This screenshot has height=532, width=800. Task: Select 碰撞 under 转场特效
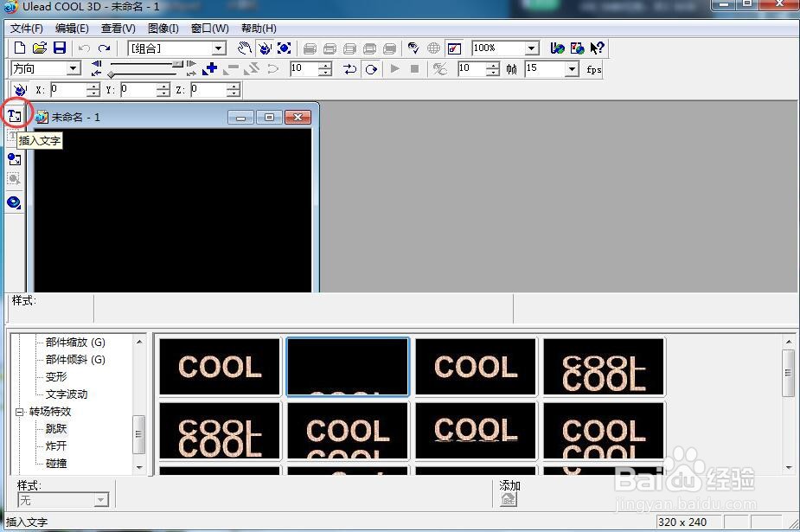56,464
